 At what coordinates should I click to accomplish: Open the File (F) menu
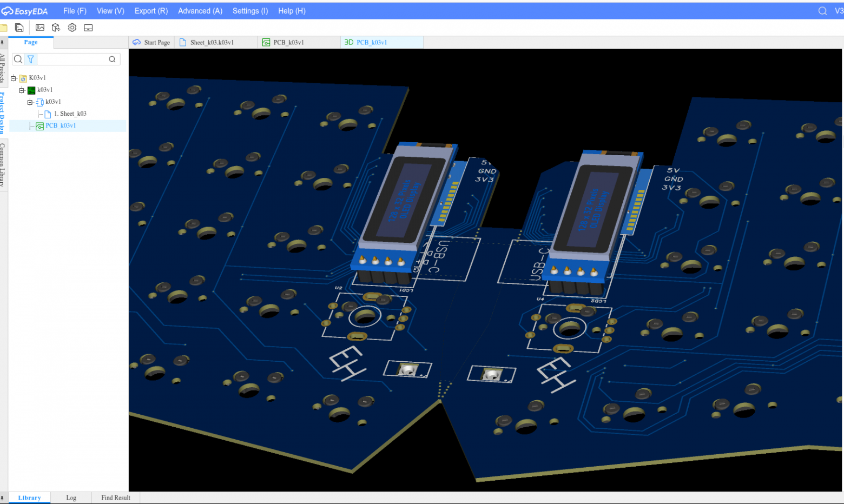75,11
